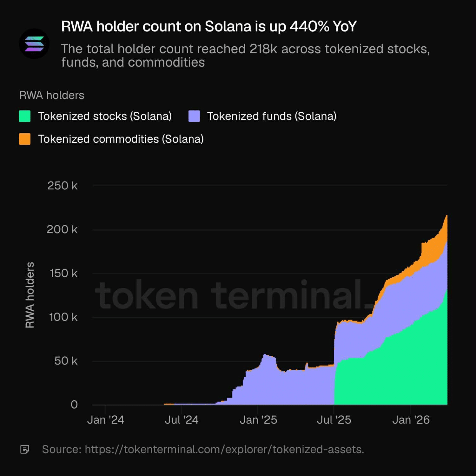
Task: Click the green Tokenized stocks legend swatch
Action: click(x=25, y=116)
